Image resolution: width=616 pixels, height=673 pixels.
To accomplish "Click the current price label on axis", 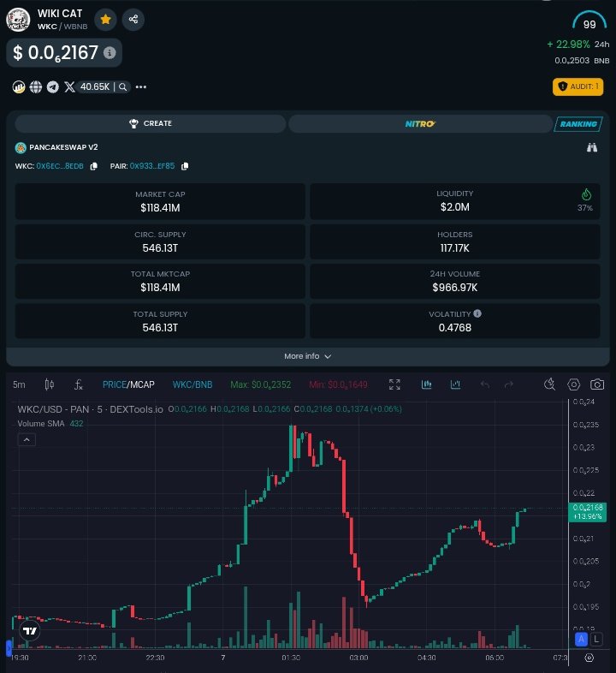I will click(588, 512).
